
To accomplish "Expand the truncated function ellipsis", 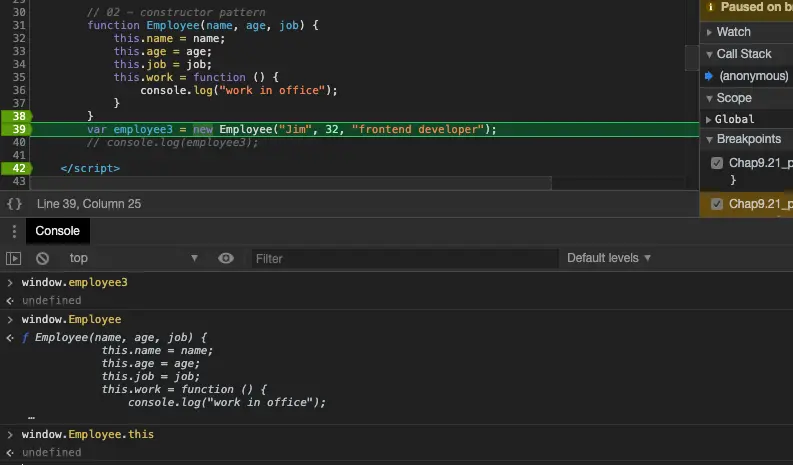I will point(31,417).
